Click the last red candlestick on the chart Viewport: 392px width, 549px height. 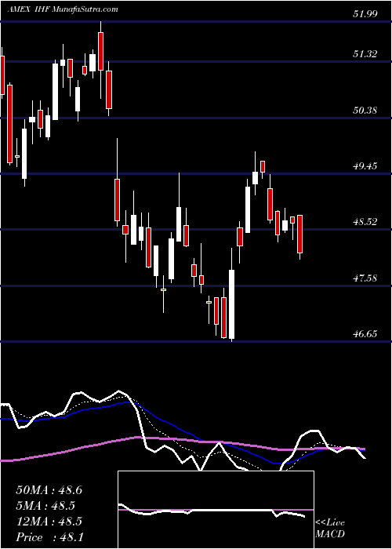300,234
